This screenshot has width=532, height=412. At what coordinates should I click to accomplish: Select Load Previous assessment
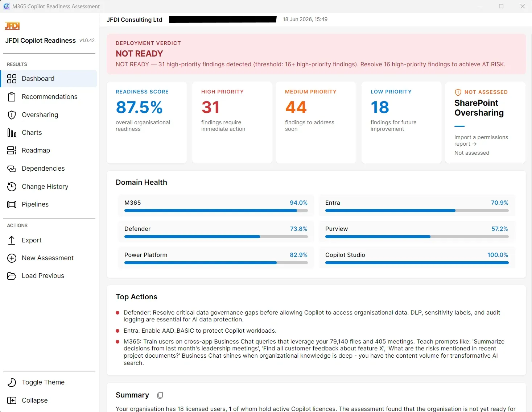point(49,276)
